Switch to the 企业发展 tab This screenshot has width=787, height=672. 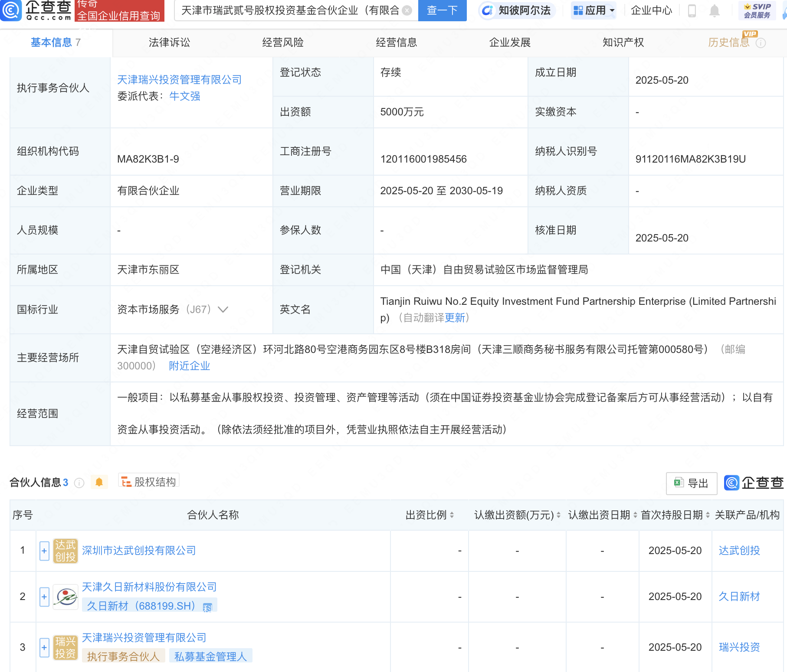click(x=510, y=42)
